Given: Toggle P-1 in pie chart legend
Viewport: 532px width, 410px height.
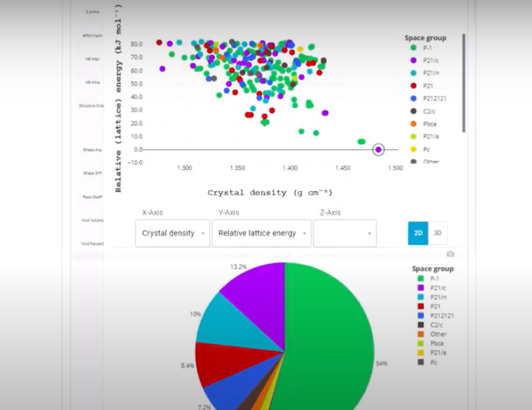Looking at the screenshot, I should [429, 278].
